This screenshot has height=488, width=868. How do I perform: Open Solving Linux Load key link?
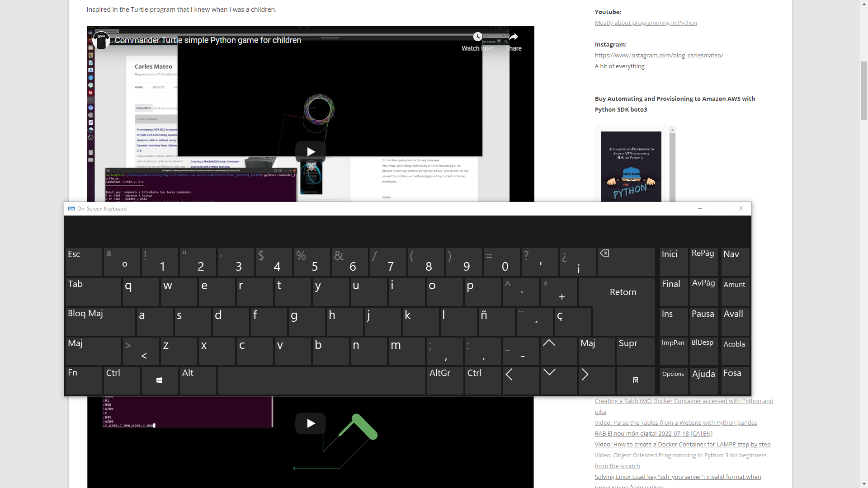(678, 477)
